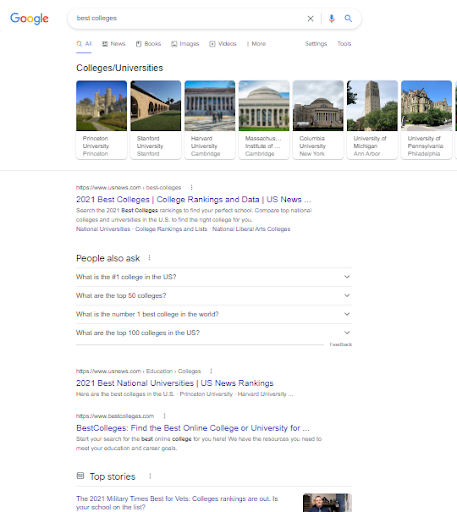Follow College Rankings and Lists sitelink
457x512 pixels.
[x=171, y=229]
